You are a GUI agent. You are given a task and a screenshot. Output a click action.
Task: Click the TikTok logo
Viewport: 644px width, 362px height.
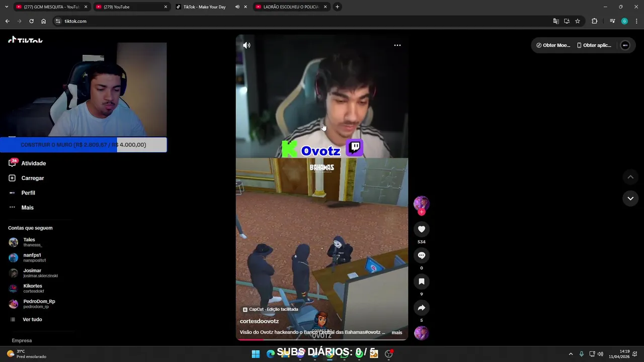25,39
